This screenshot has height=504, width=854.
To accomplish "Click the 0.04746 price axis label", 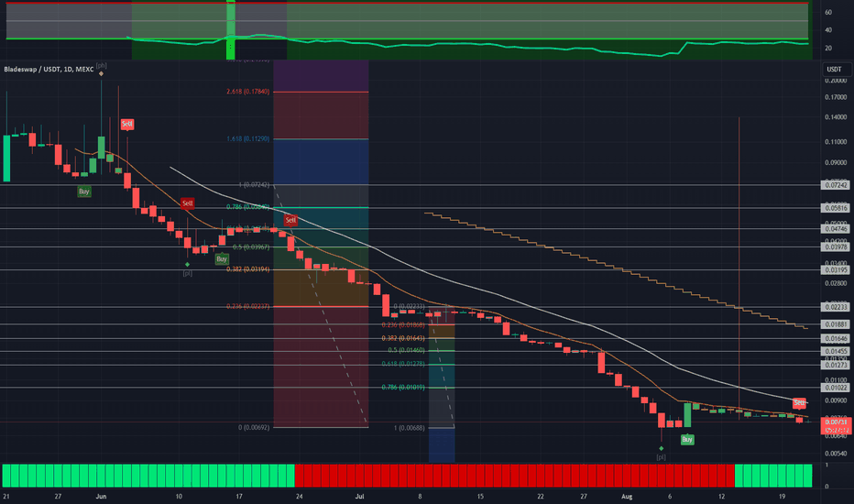I will click(836, 229).
